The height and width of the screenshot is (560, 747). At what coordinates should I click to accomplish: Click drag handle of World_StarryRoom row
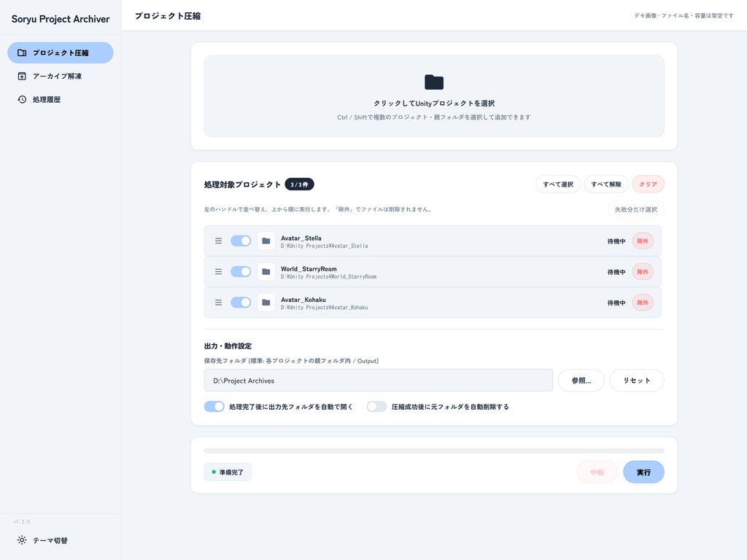tap(218, 271)
